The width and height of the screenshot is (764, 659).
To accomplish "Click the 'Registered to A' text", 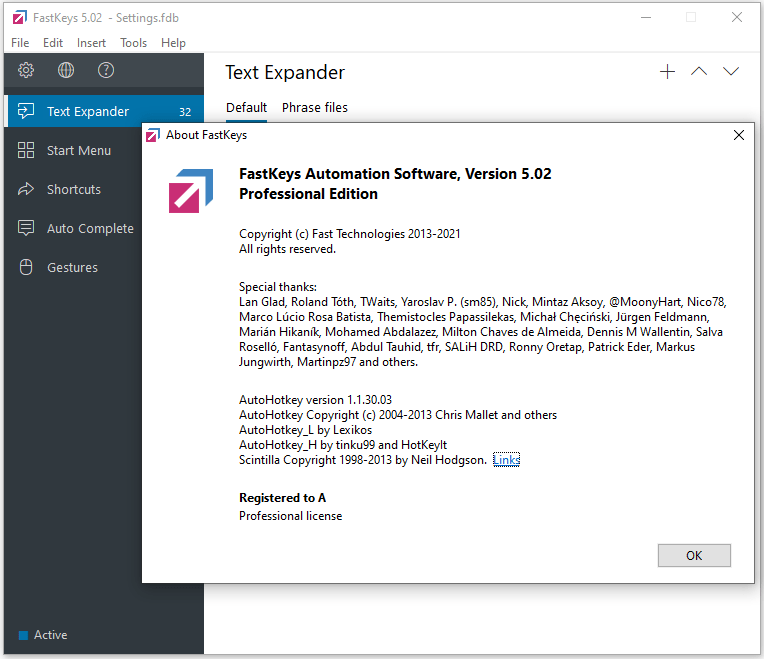I will (282, 498).
